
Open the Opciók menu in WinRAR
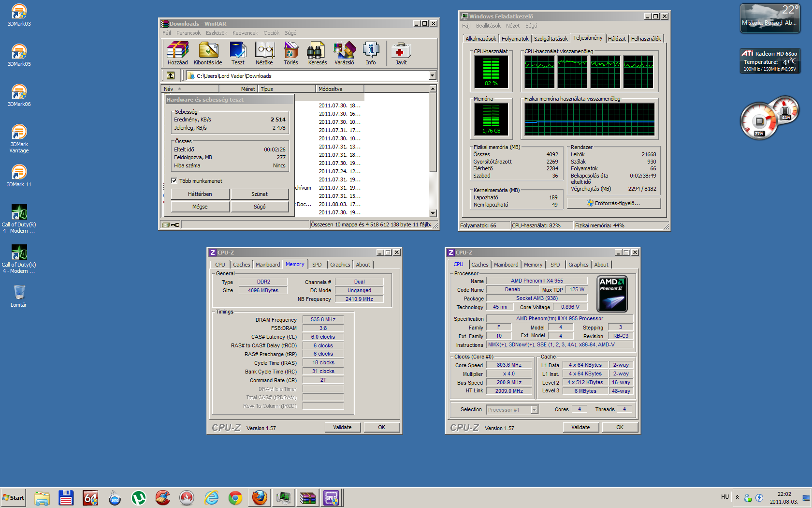click(271, 33)
